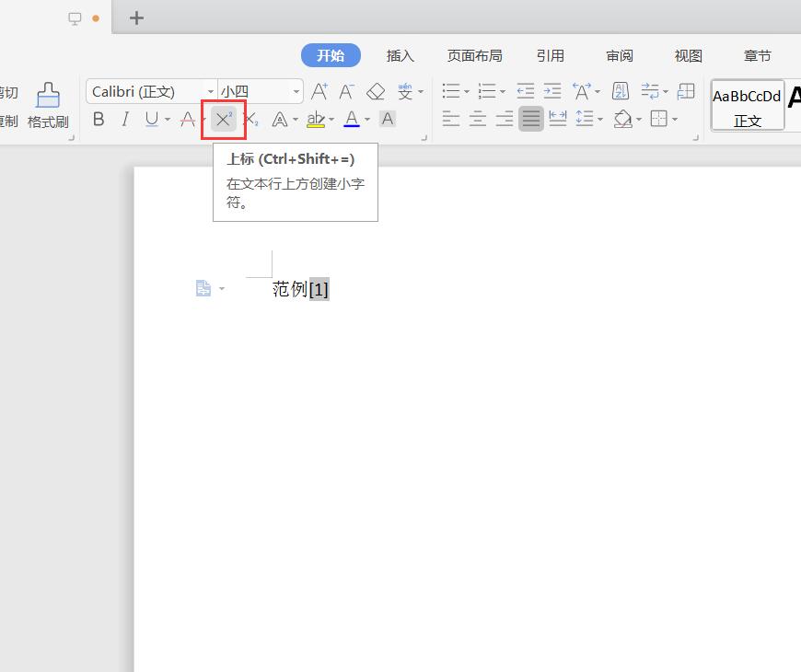Select the 正文 style
This screenshot has height=672, width=801.
coord(748,105)
